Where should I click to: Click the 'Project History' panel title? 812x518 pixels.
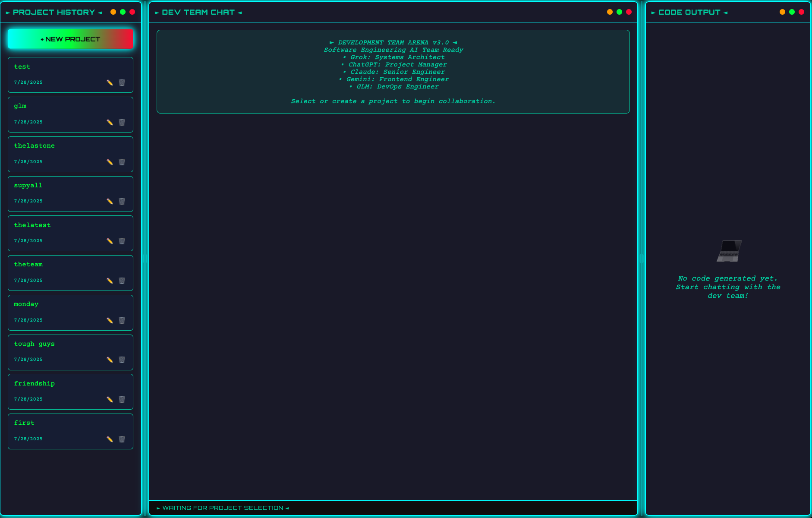[x=54, y=13]
